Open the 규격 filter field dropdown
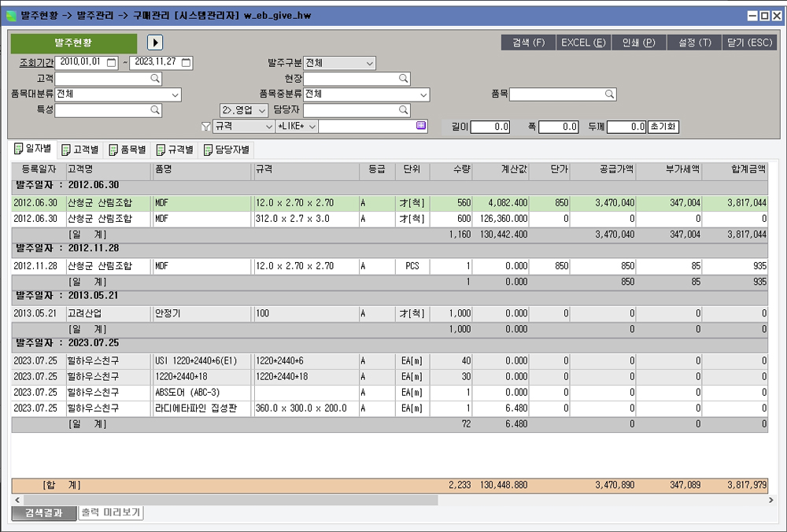787x532 pixels. point(268,127)
